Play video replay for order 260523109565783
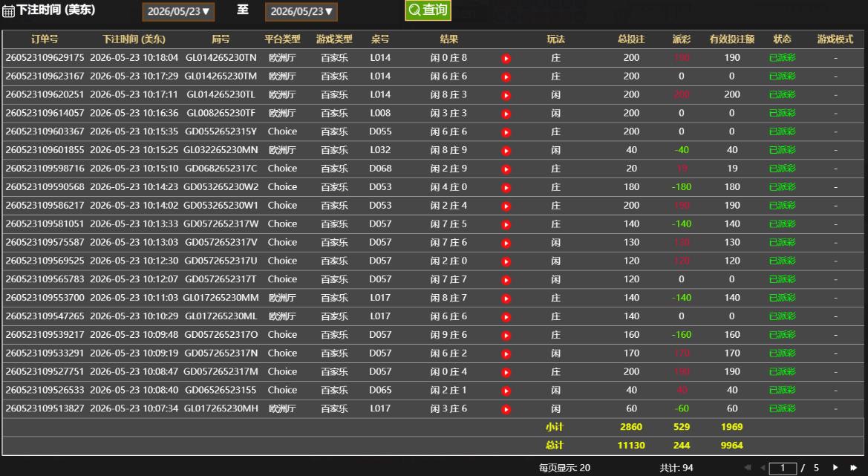The height and width of the screenshot is (476, 868). click(506, 279)
